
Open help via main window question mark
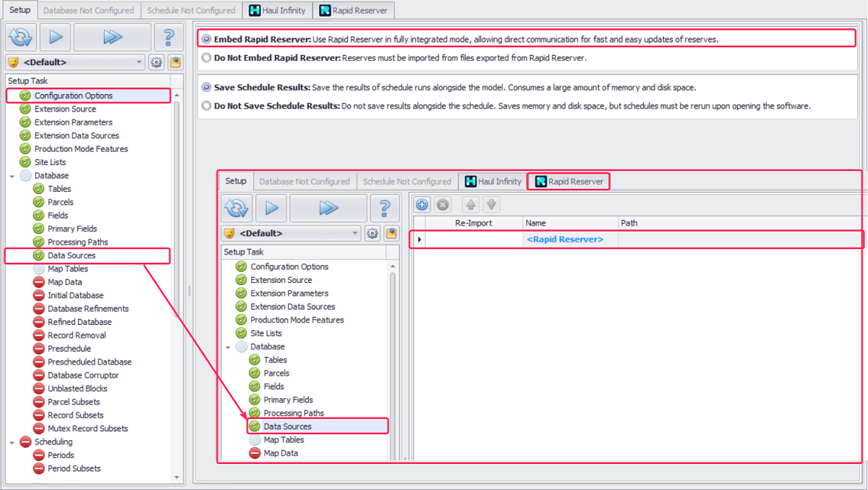point(169,37)
